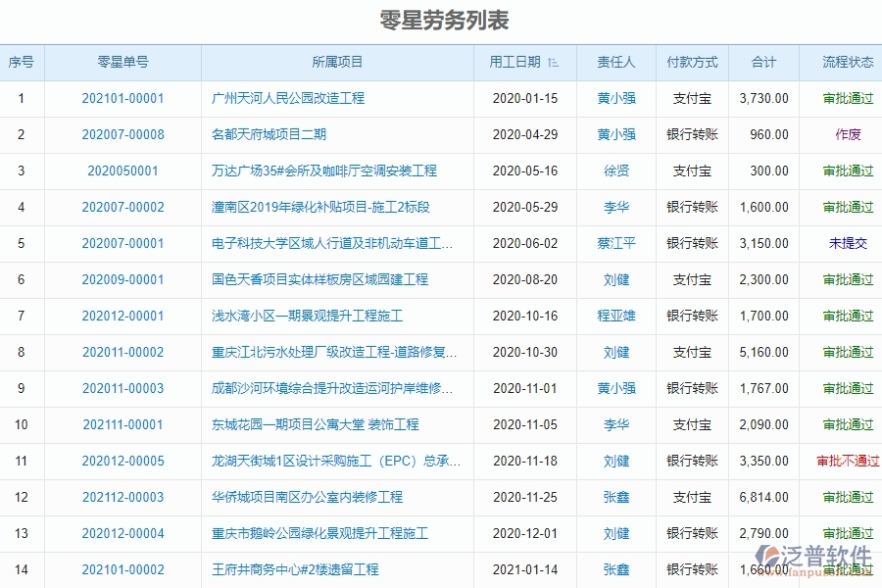
Task: View project 王府井商务中心#2楼遗留工程
Action: [x=294, y=569]
